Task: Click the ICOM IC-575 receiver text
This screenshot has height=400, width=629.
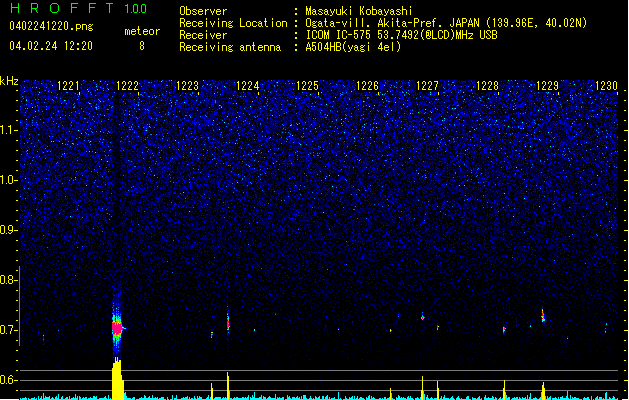Action: pos(401,35)
